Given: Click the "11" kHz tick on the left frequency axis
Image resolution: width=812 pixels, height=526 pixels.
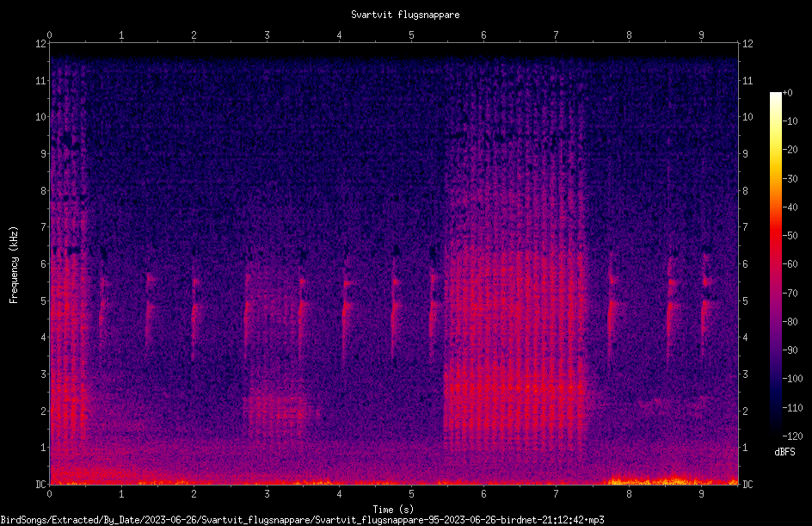Looking at the screenshot, I should (40, 80).
